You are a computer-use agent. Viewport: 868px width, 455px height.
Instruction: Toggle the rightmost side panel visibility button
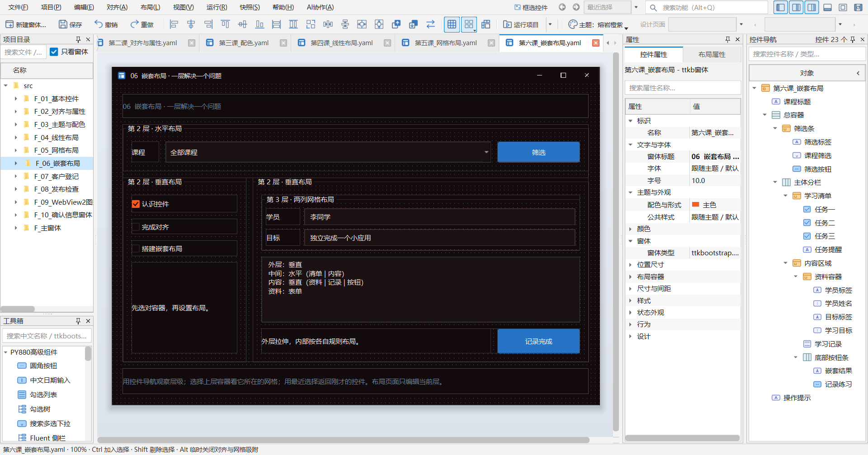[811, 7]
